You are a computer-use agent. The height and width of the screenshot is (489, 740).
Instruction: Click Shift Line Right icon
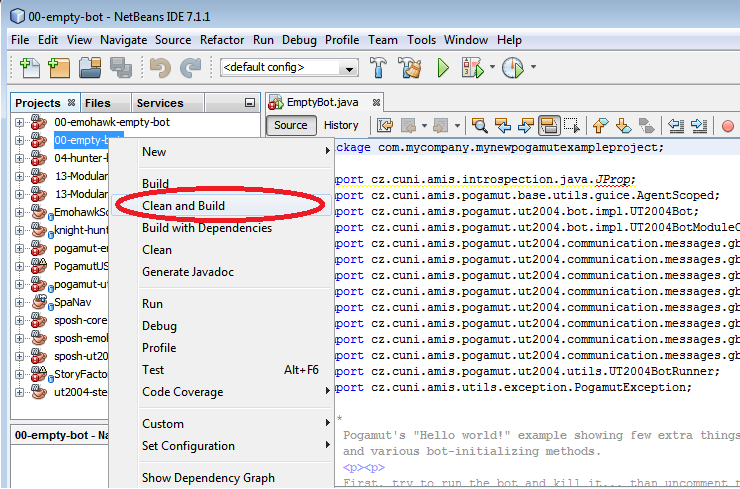[x=698, y=126]
